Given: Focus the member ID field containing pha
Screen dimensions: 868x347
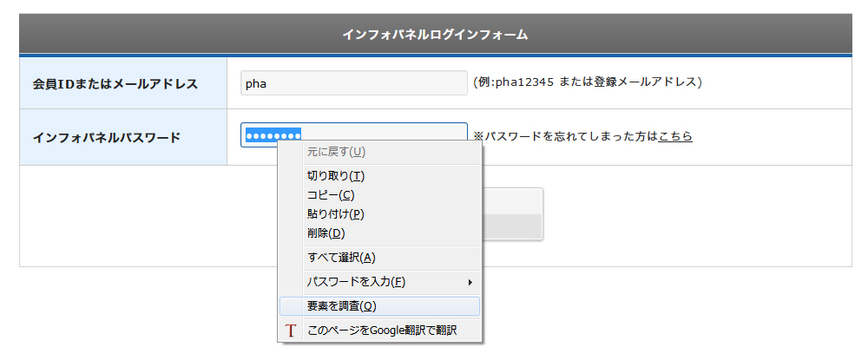Looking at the screenshot, I should [x=354, y=83].
